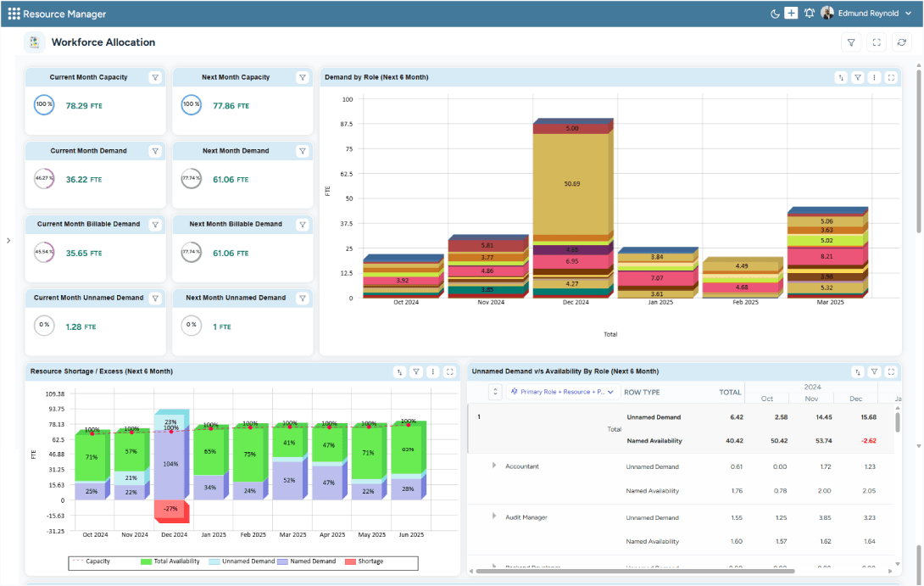924x586 pixels.
Task: Open Demand by Role more options menu
Action: (x=875, y=77)
